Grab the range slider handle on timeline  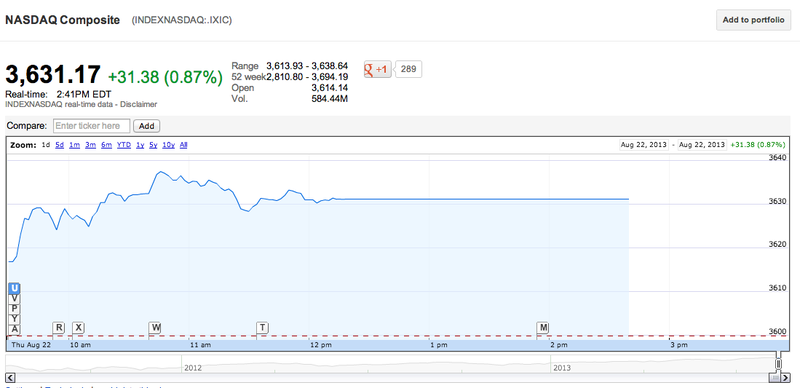[778, 363]
